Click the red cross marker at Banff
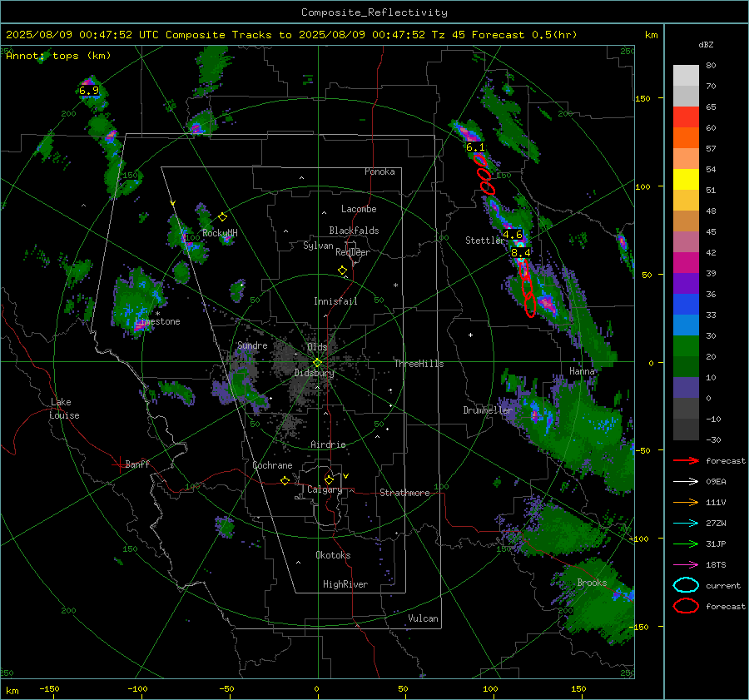Screen dimensions: 749x700 tap(119, 464)
